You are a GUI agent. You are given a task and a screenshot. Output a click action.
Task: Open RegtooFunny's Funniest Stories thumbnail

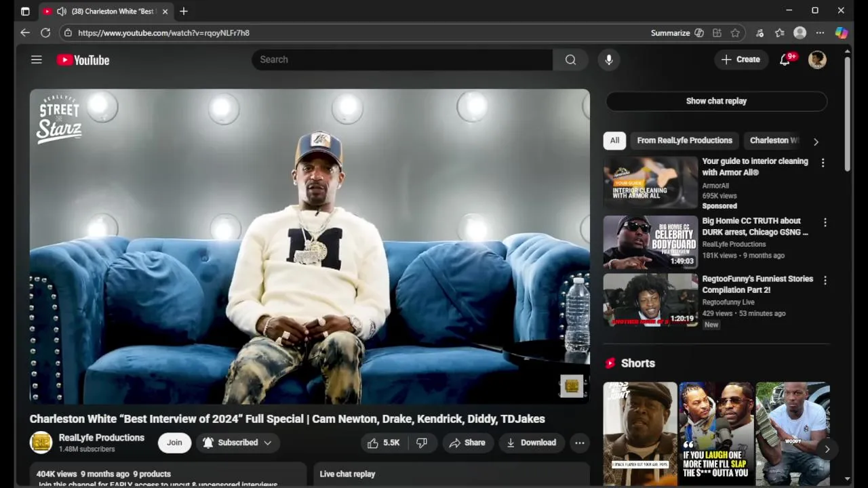pyautogui.click(x=650, y=300)
